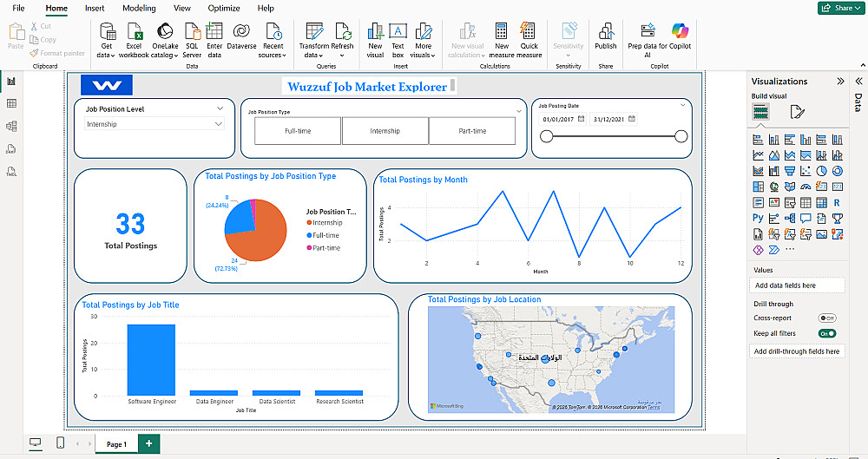
Task: Click the Dataverse icon
Action: [241, 31]
